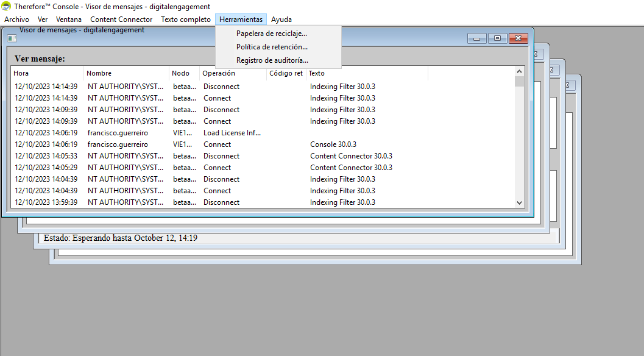The height and width of the screenshot is (356, 644).
Task: Sort by the Operación column header
Action: 233,73
